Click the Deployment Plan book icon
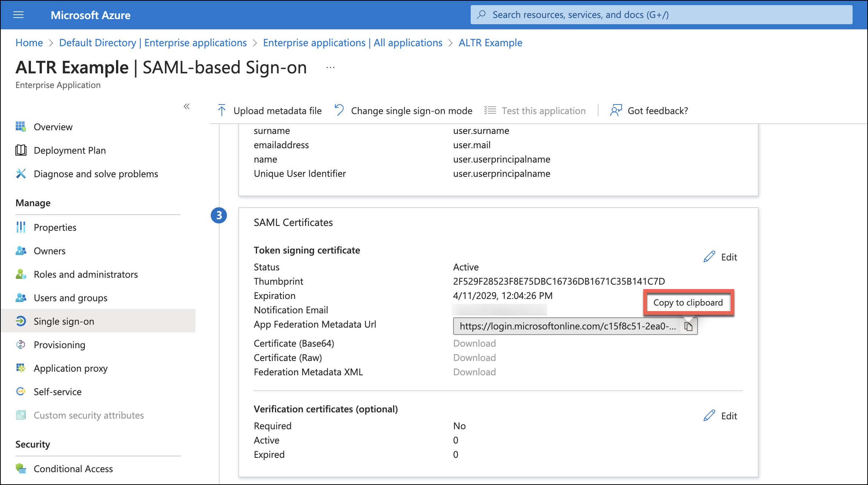868x485 pixels. (x=21, y=150)
